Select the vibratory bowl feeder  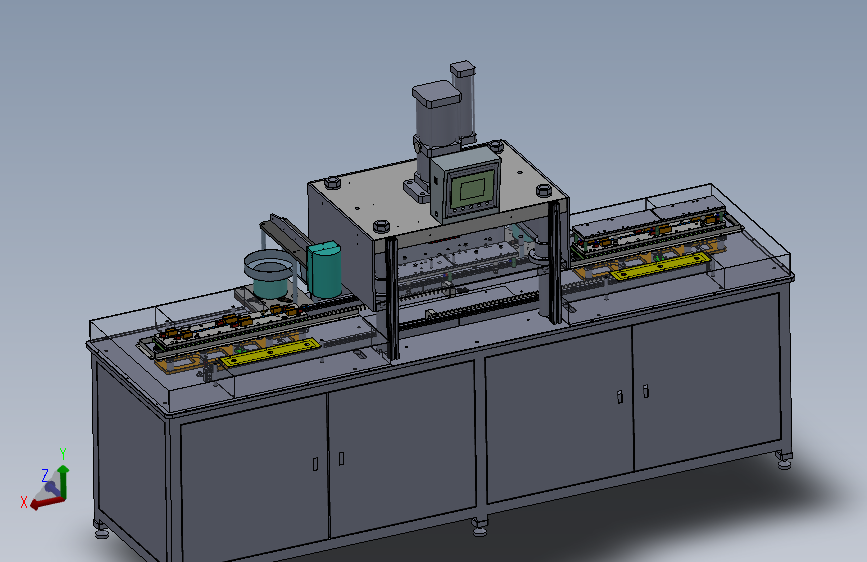click(269, 273)
